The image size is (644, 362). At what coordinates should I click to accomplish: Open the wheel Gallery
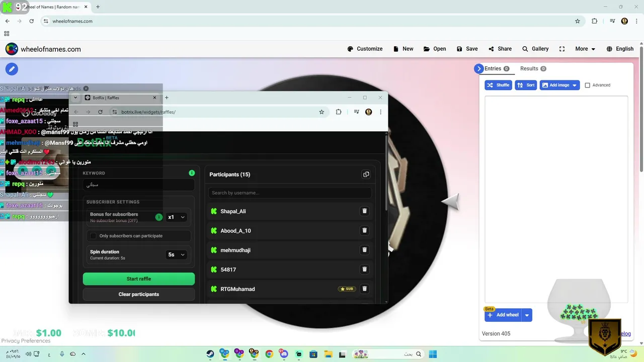tap(535, 49)
